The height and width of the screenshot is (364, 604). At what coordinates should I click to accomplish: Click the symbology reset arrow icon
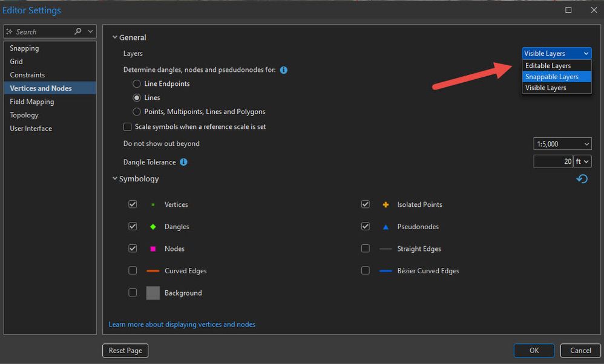pyautogui.click(x=582, y=179)
